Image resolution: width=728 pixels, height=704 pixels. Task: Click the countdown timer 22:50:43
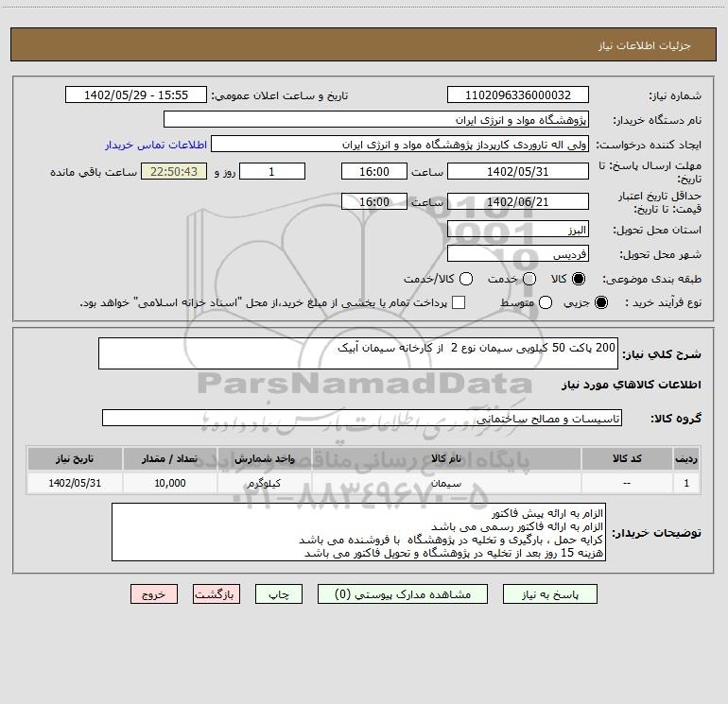[x=174, y=171]
